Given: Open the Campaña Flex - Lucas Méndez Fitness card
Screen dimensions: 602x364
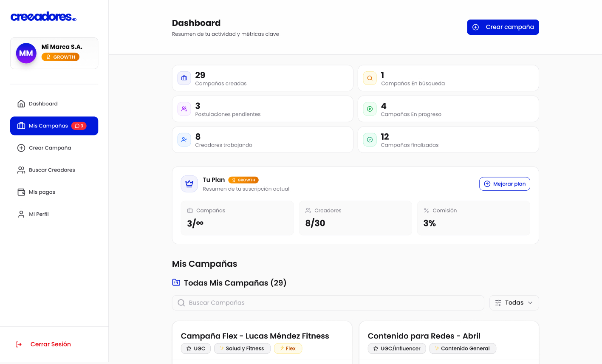Looking at the screenshot, I should pyautogui.click(x=255, y=336).
